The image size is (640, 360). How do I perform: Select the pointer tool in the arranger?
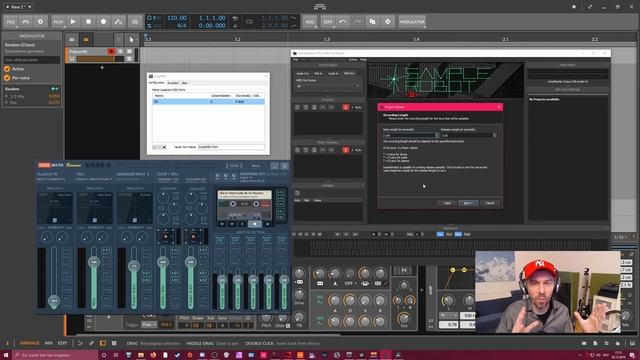131,40
